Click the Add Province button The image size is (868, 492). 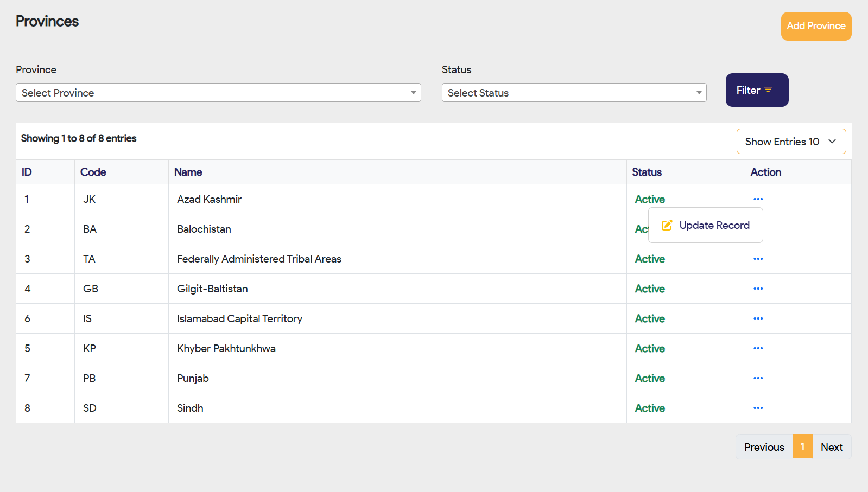pos(816,26)
